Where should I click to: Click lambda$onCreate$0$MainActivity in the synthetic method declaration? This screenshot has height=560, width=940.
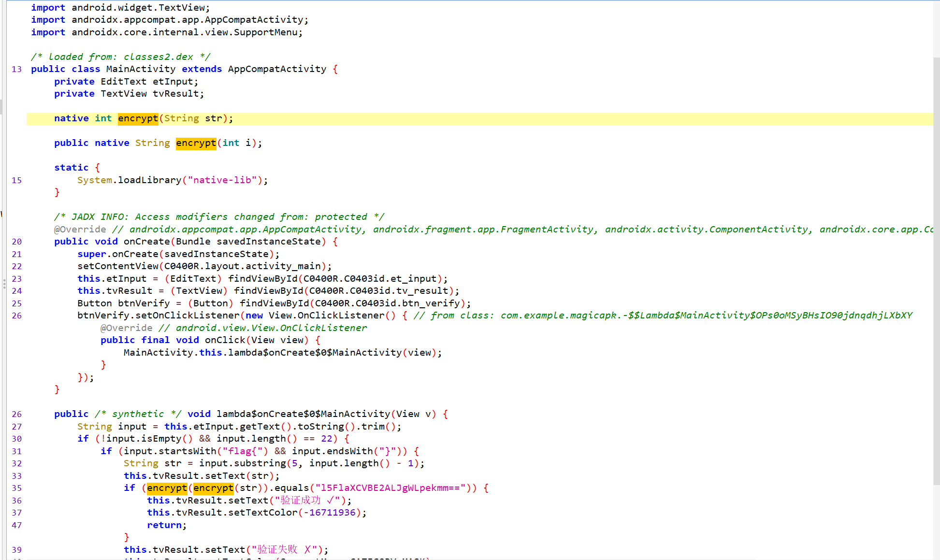[304, 414]
